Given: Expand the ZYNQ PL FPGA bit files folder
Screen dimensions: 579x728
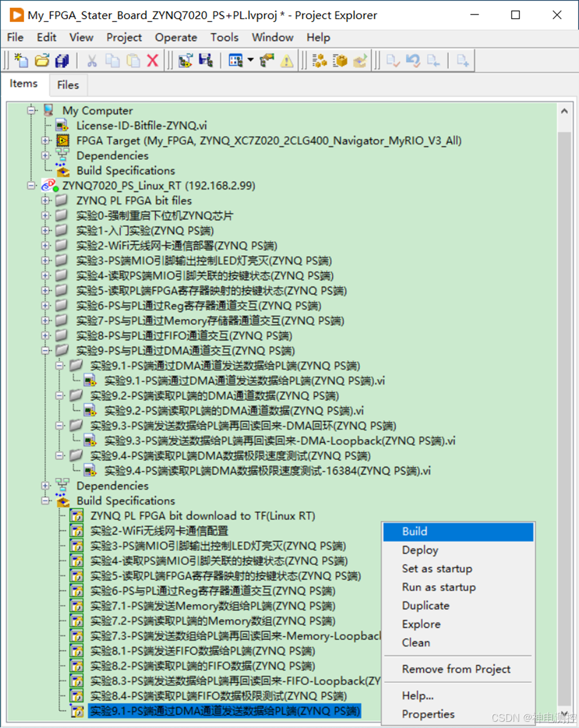Looking at the screenshot, I should (x=46, y=200).
